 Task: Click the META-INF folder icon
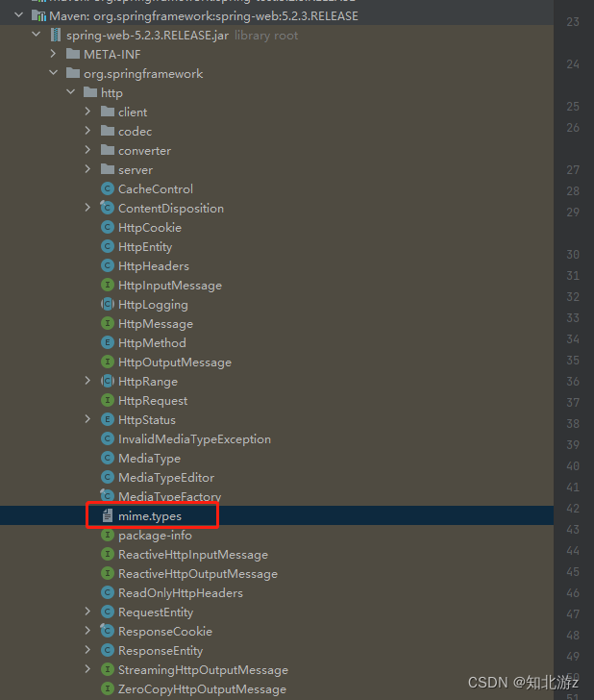[x=73, y=54]
